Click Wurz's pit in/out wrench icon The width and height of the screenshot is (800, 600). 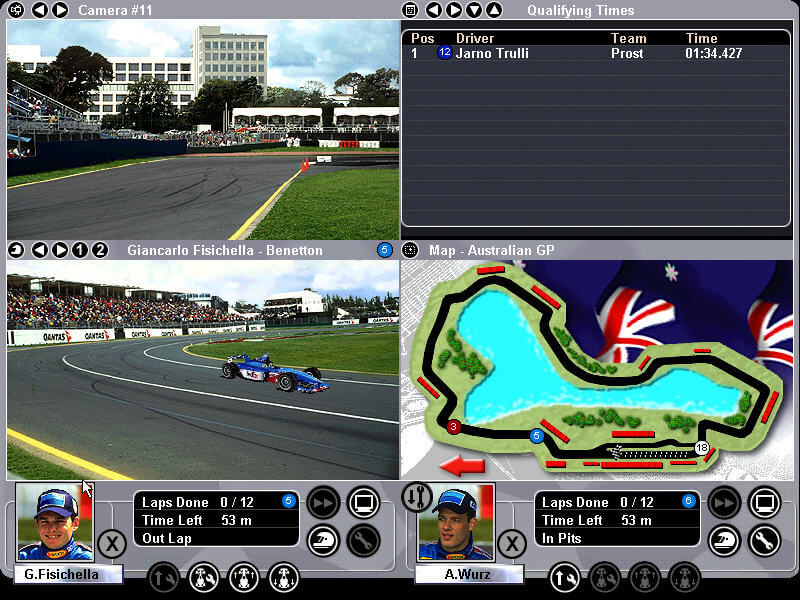pyautogui.click(x=564, y=577)
